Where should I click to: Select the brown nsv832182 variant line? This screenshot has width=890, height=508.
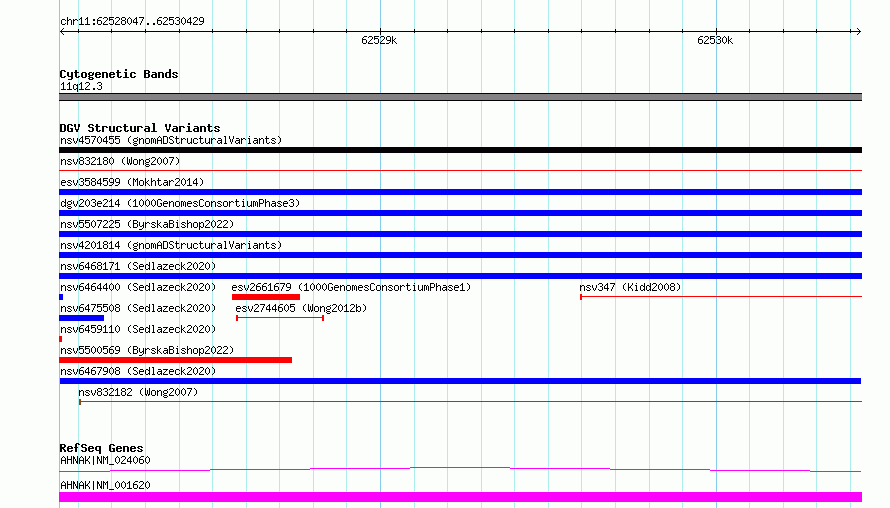tap(471, 402)
